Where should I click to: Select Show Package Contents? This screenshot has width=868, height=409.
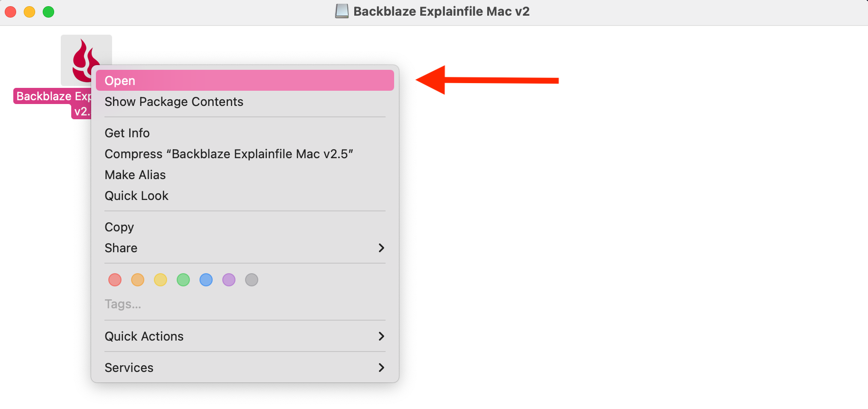[245, 102]
